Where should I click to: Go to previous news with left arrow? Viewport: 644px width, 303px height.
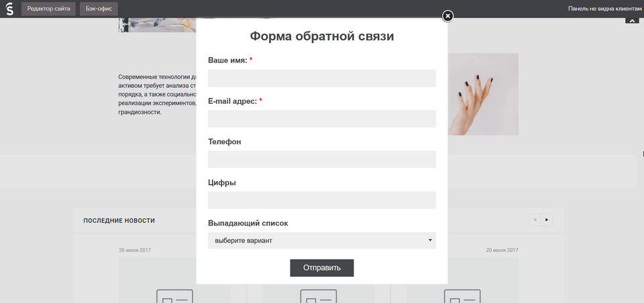[x=535, y=220]
